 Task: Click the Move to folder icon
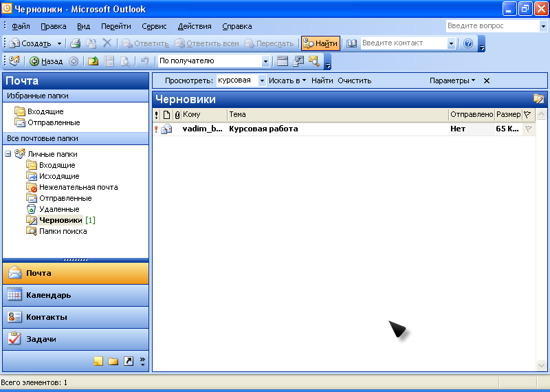coord(91,43)
